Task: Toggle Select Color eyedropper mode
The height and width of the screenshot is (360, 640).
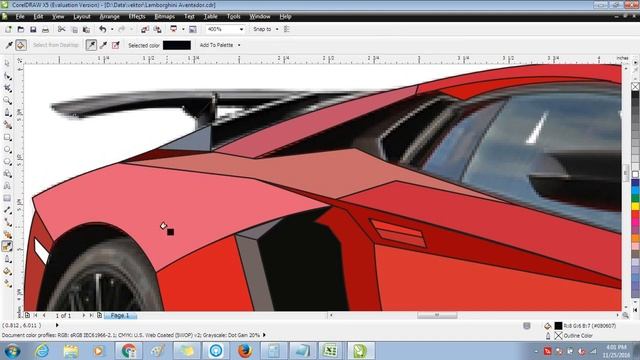Action: [x=9, y=45]
